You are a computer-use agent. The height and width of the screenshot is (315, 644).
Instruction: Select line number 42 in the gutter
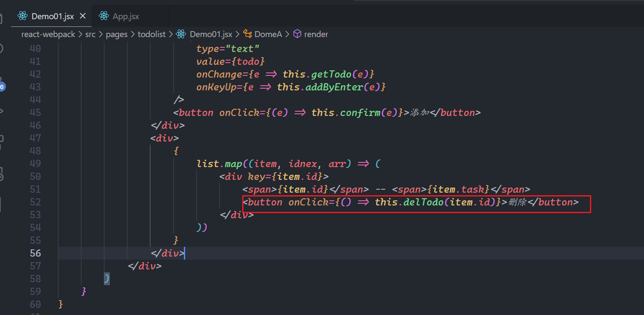click(35, 74)
